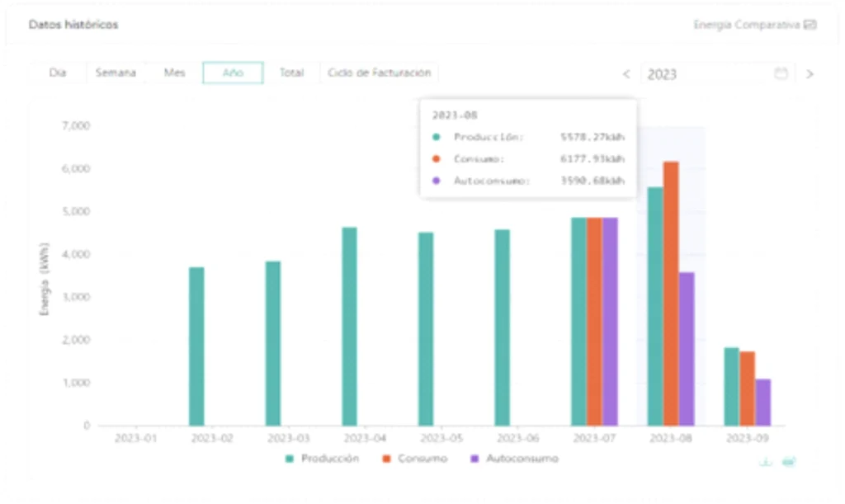Select the Ciclo de Facturación tab

tap(379, 73)
